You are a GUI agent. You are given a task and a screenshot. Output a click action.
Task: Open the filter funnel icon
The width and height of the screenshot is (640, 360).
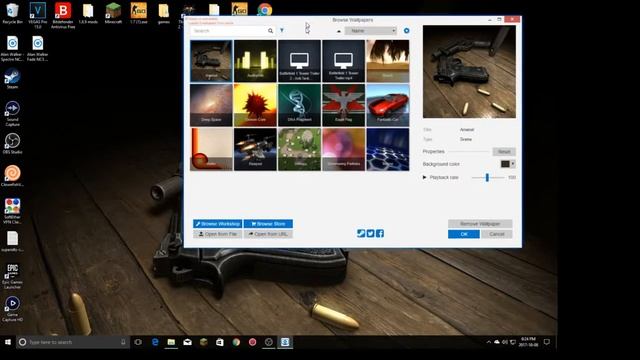pos(282,31)
